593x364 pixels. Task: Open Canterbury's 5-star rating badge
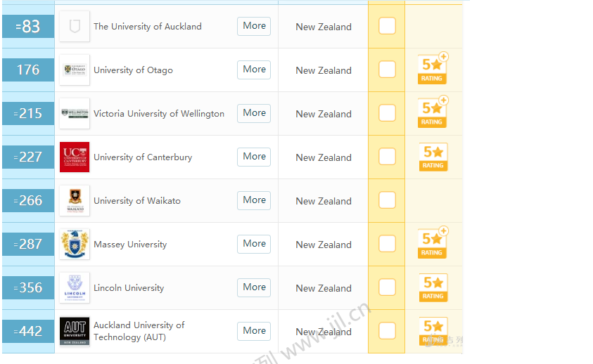[x=433, y=157]
